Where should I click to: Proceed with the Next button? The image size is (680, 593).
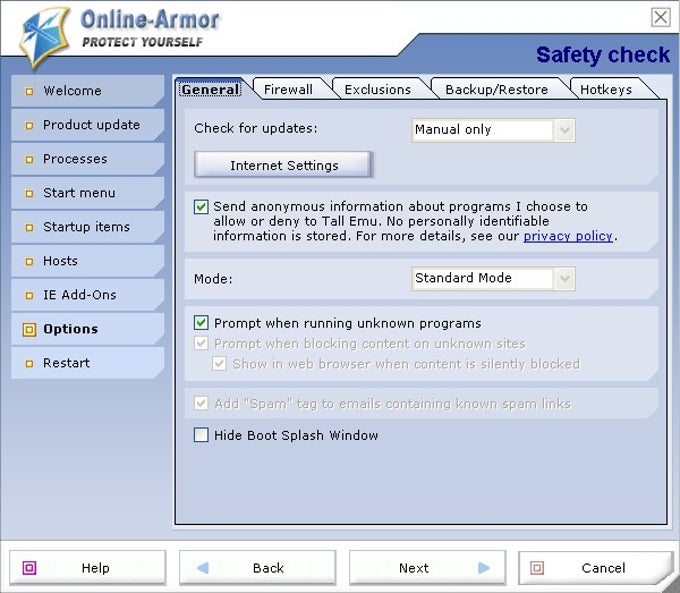click(x=428, y=567)
